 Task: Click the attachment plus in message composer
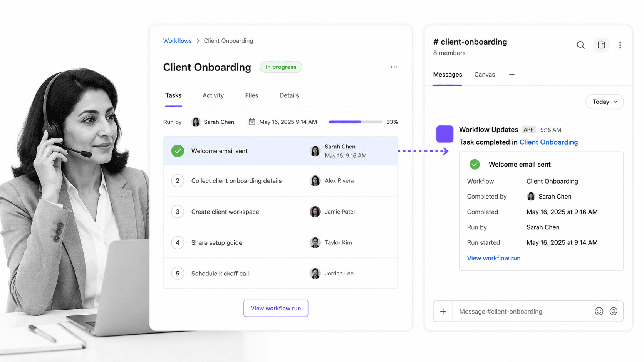tap(443, 311)
